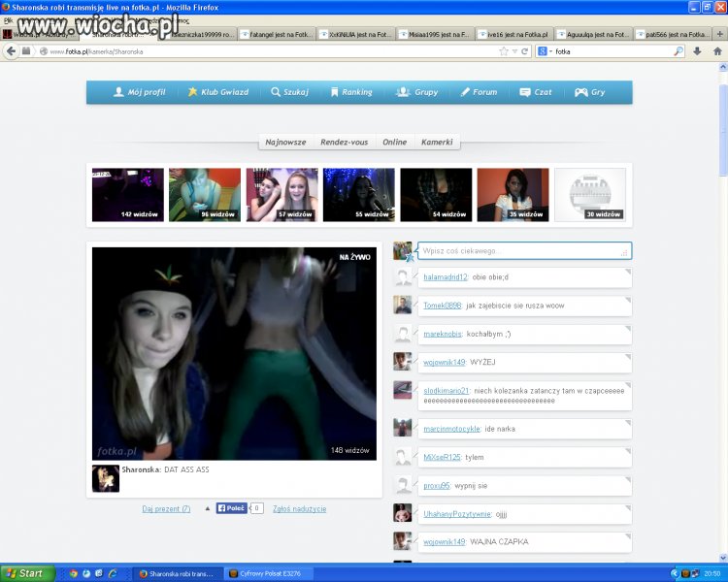The image size is (728, 582).
Task: Open proxu95 user profile link
Action: (437, 486)
